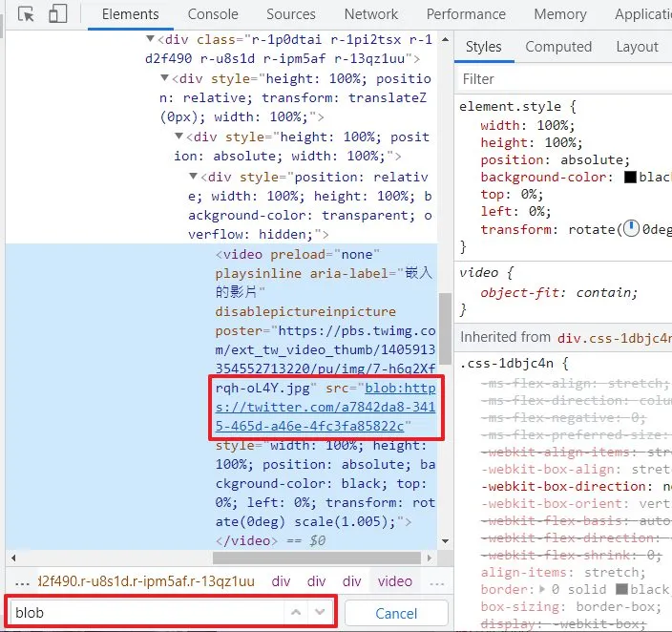
Task: Click the breadcrumb left ellipsis
Action: pyautogui.click(x=22, y=581)
